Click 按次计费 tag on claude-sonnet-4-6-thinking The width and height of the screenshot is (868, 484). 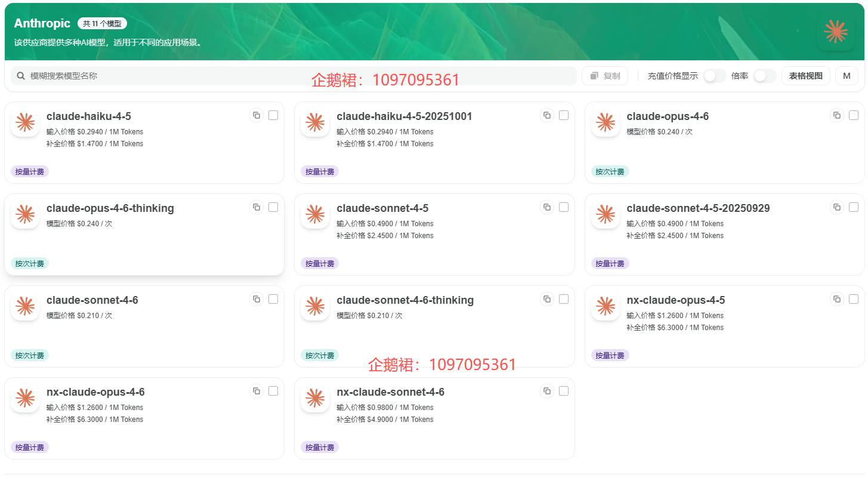(x=320, y=355)
